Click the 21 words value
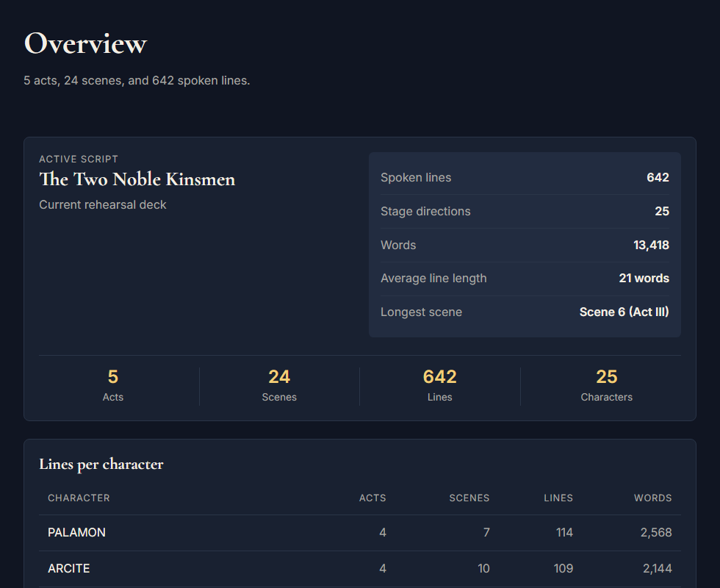Viewport: 720px width, 588px height. (x=644, y=279)
